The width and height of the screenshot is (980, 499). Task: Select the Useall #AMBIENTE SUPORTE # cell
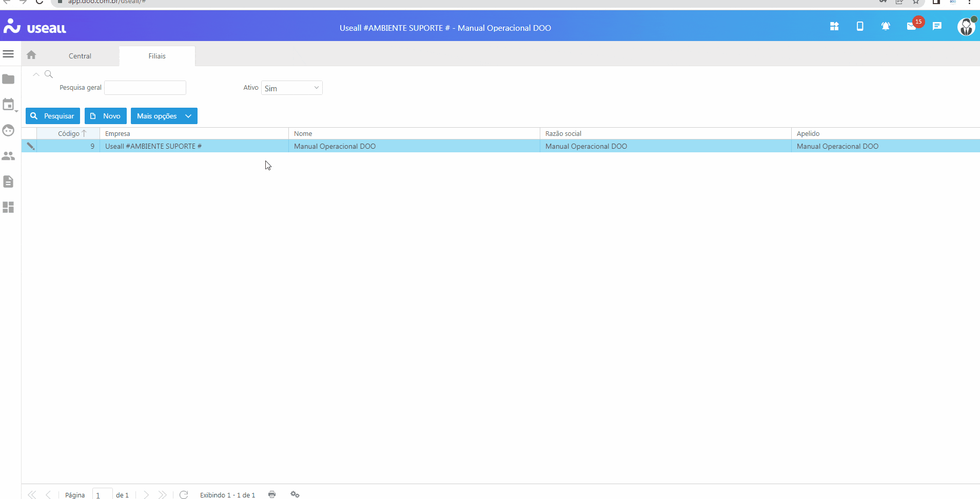[194, 146]
